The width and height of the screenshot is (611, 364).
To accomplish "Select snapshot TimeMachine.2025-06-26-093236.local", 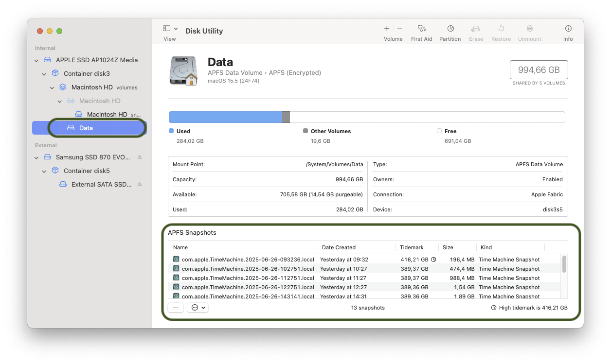I will 365,260.
